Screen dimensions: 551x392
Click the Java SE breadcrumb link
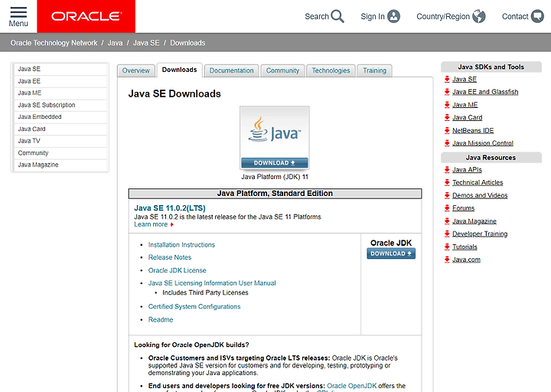click(x=146, y=43)
